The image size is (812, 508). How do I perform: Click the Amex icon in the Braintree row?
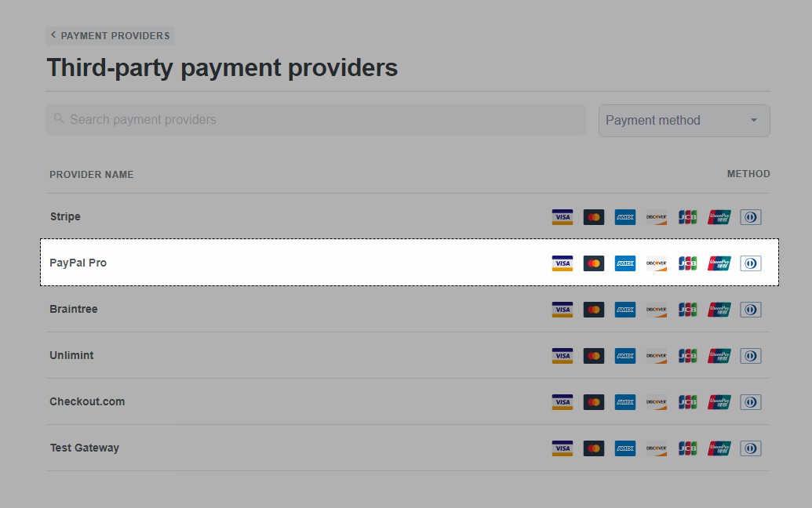pos(624,309)
